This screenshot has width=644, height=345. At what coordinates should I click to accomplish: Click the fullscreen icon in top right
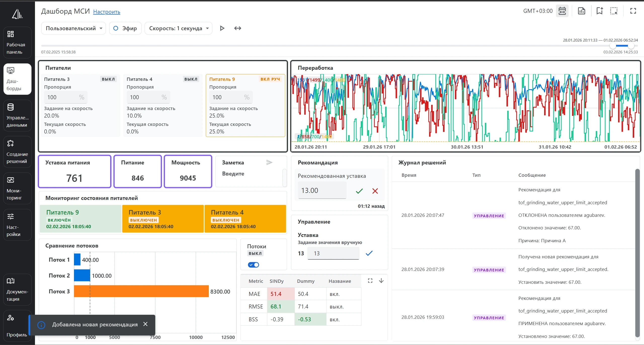click(x=633, y=11)
